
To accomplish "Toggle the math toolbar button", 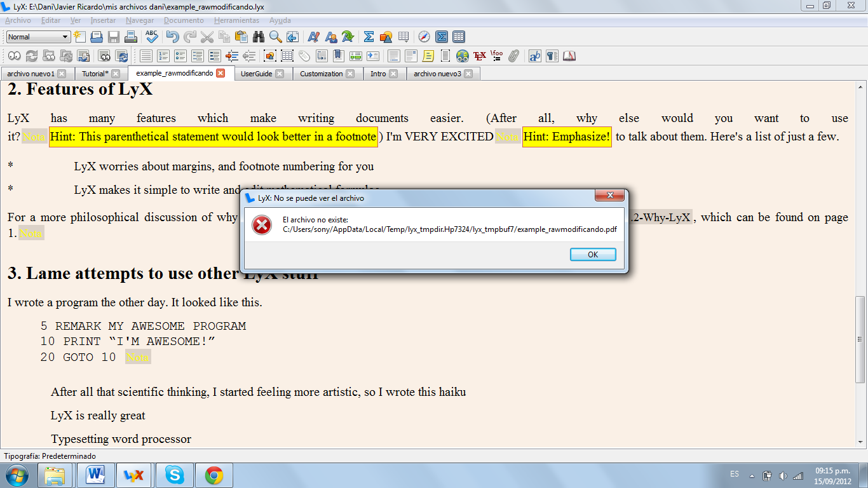I will click(442, 37).
